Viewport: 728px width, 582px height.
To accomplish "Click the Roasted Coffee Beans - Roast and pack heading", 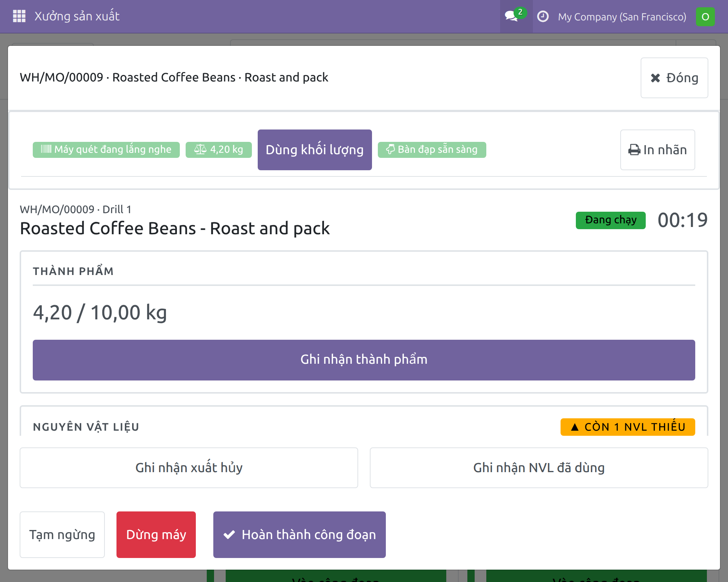I will 175,228.
